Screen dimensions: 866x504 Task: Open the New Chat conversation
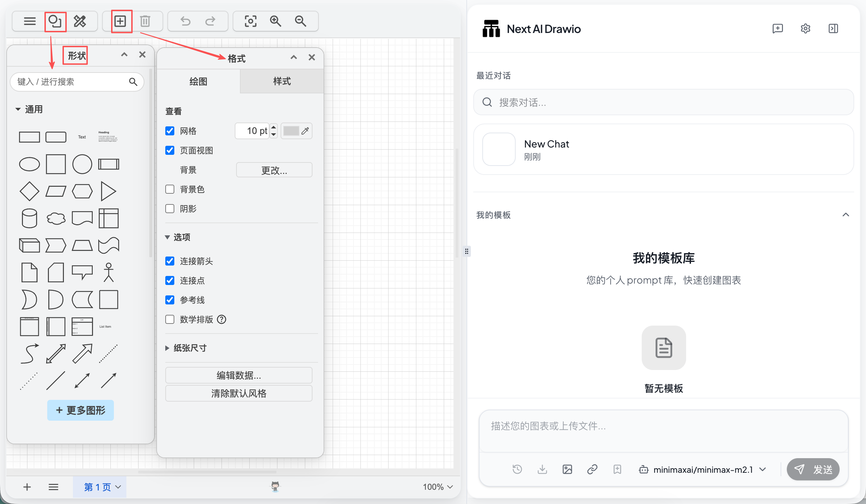pos(664,149)
